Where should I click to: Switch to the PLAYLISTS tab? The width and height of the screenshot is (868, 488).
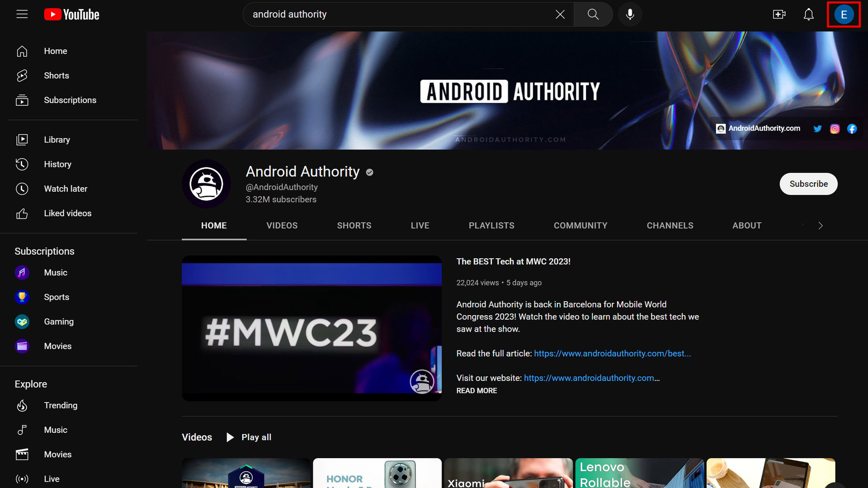[x=491, y=226]
